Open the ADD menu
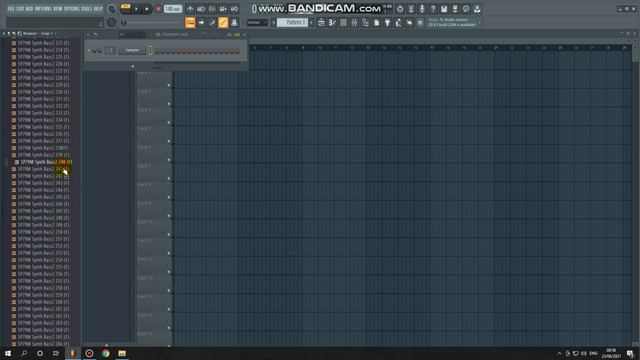 [29, 9]
